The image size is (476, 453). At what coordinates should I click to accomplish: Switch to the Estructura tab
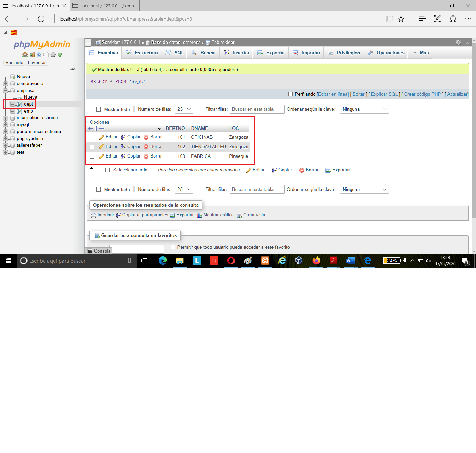(x=142, y=53)
